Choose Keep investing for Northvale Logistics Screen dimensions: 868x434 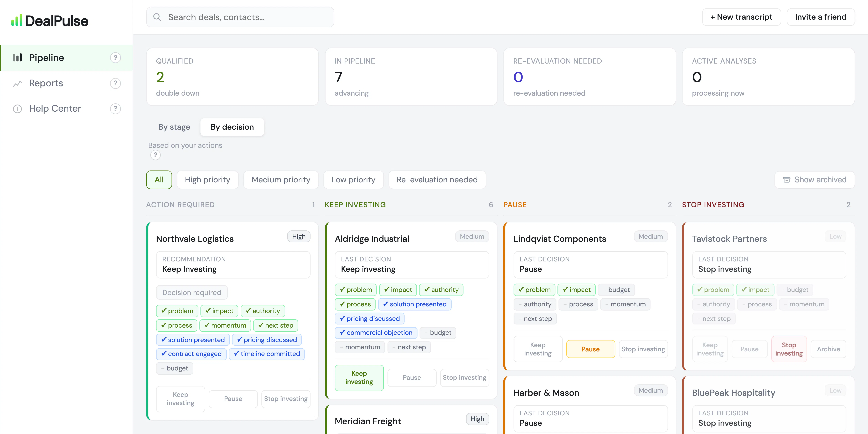[181, 399]
